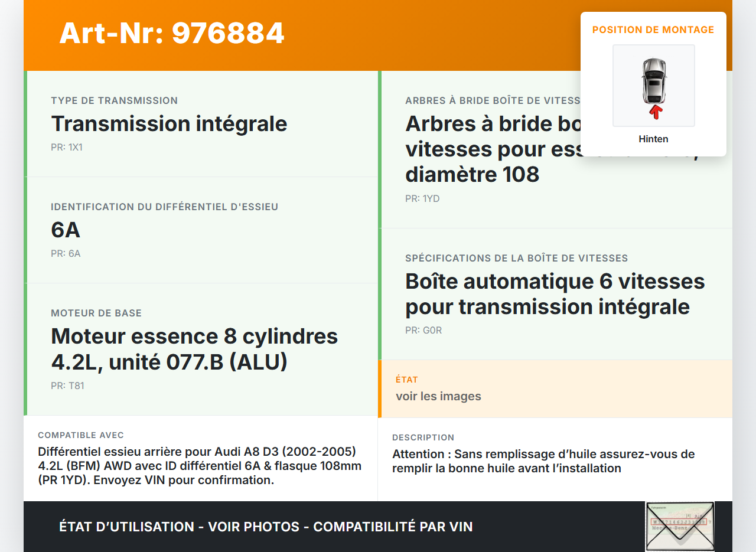Select the "Art-Nr: 976884" title

tap(172, 33)
